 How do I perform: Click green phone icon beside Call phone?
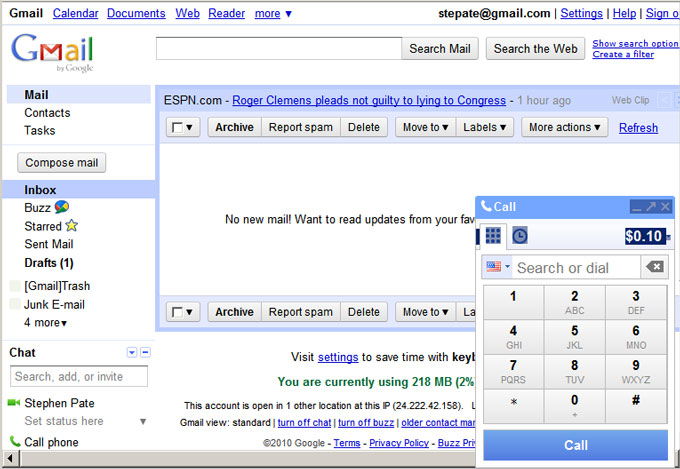15,442
